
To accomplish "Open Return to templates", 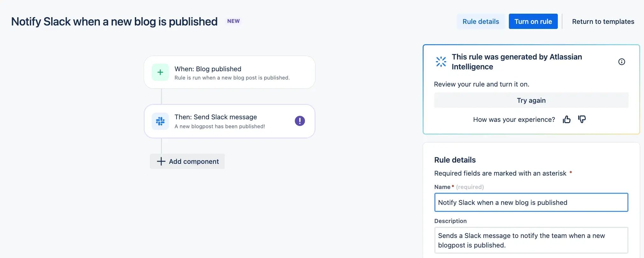I will [x=603, y=21].
